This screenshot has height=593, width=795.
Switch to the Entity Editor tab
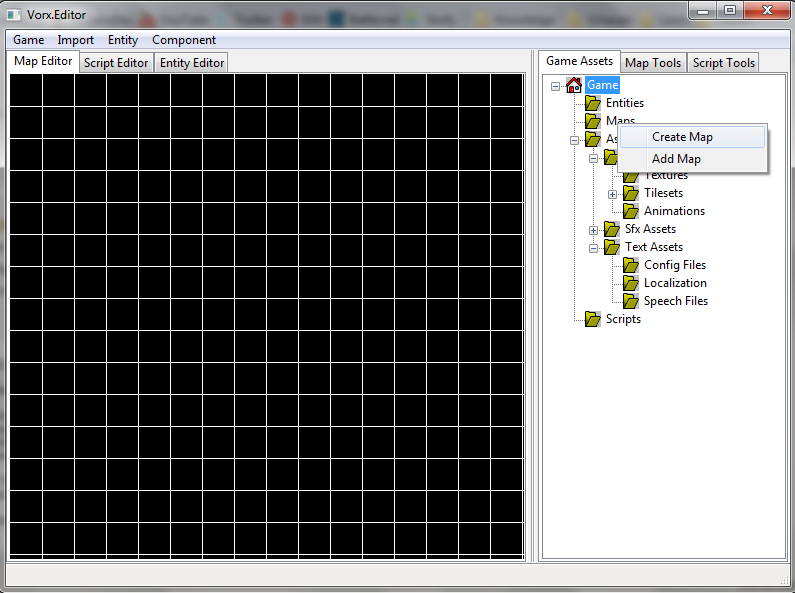[192, 63]
